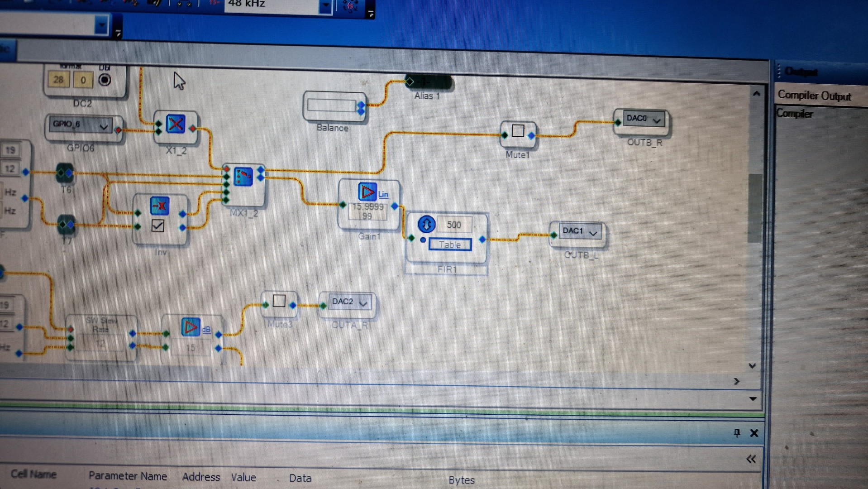Expand the 48 kHz sample rate dropdown
The width and height of the screenshot is (868, 489).
[x=325, y=5]
